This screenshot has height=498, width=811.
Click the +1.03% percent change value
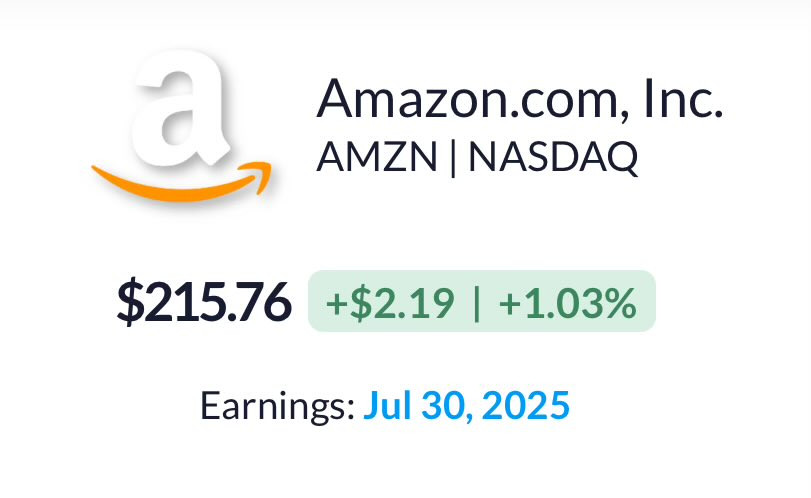point(567,303)
